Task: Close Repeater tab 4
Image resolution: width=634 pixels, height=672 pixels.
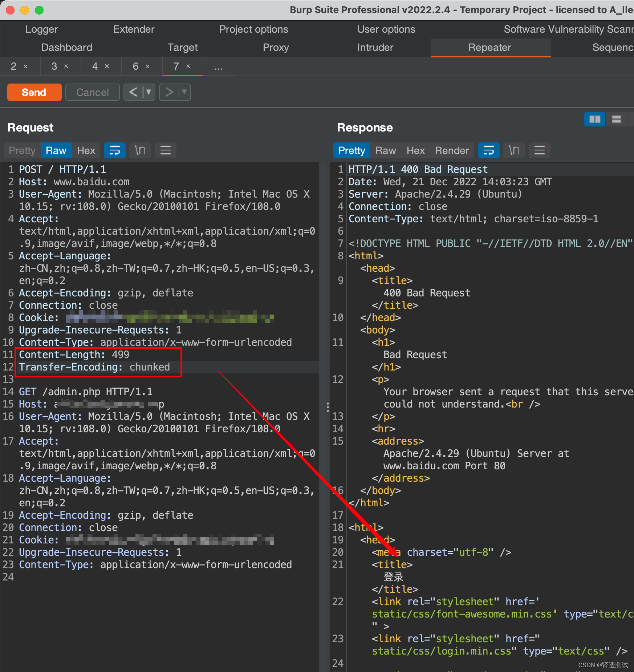Action: tap(107, 66)
